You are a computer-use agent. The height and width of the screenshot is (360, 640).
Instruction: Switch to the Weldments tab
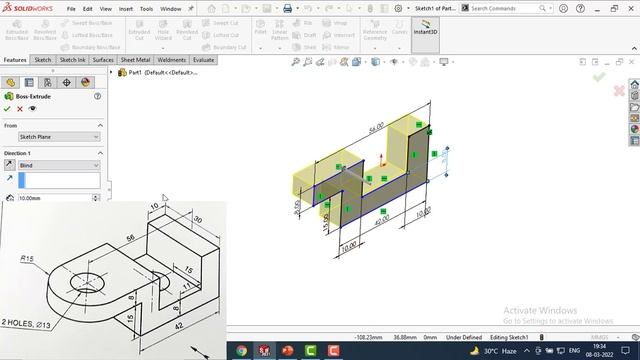(x=171, y=60)
